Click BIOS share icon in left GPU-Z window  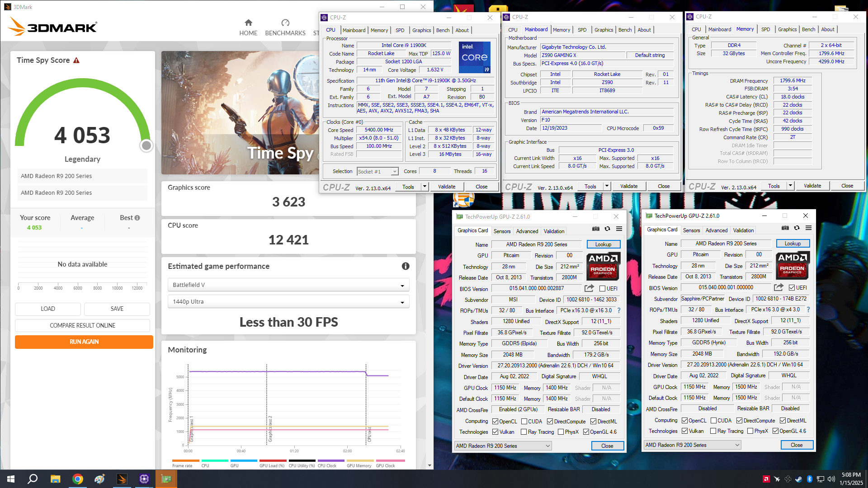pyautogui.click(x=589, y=288)
